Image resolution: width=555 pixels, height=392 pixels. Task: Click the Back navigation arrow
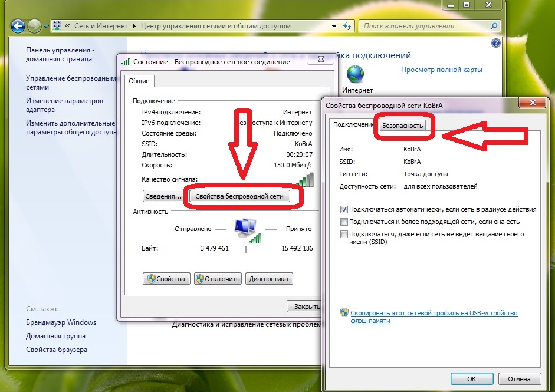(18, 27)
